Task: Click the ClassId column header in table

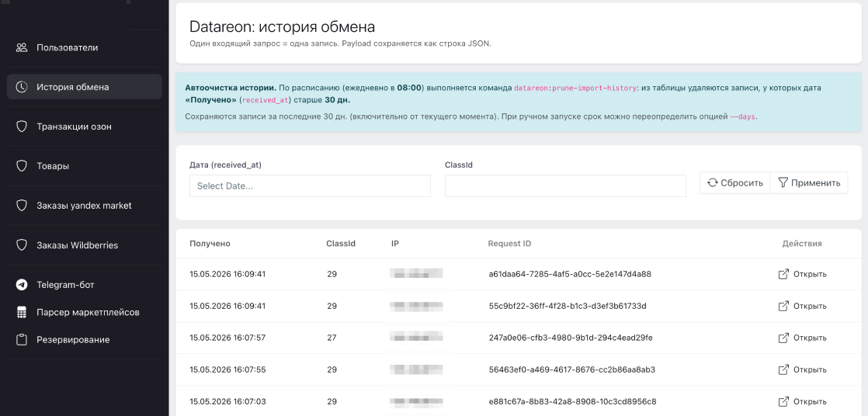Action: [341, 244]
